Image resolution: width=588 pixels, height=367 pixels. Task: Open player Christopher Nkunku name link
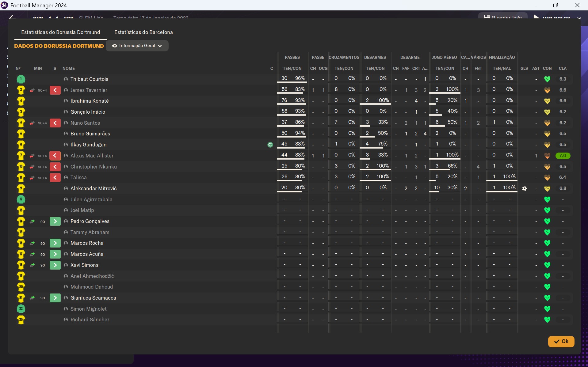coord(94,167)
